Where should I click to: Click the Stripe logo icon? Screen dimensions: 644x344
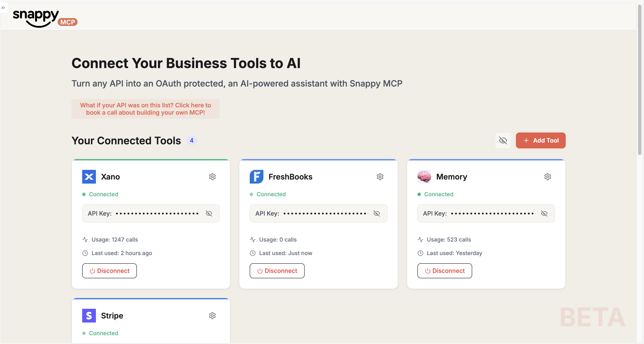point(89,315)
